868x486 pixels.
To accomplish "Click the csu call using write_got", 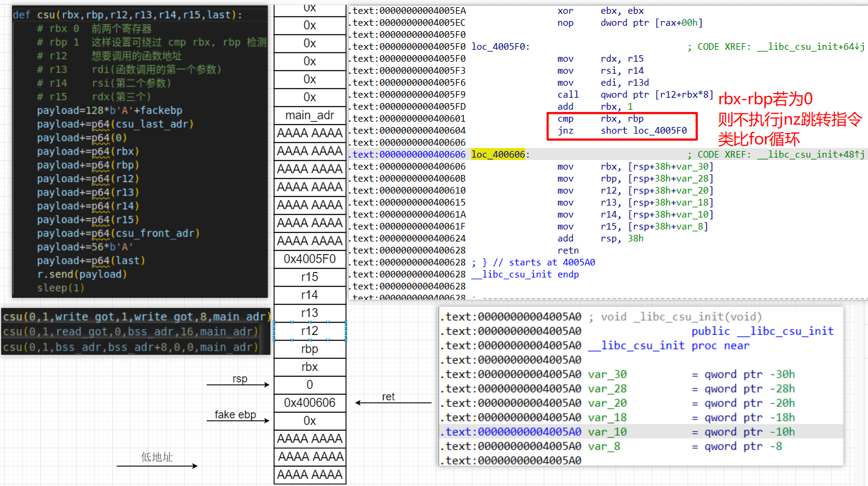I will [x=137, y=316].
